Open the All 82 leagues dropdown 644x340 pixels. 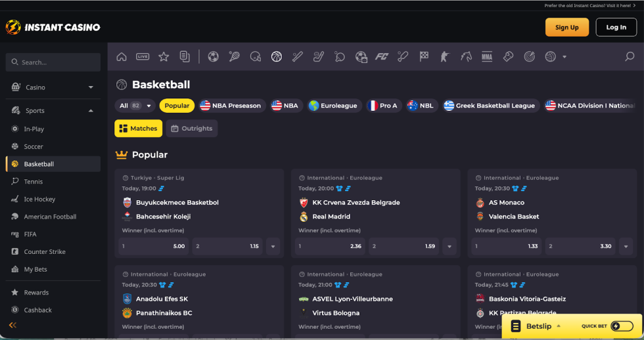click(x=135, y=106)
